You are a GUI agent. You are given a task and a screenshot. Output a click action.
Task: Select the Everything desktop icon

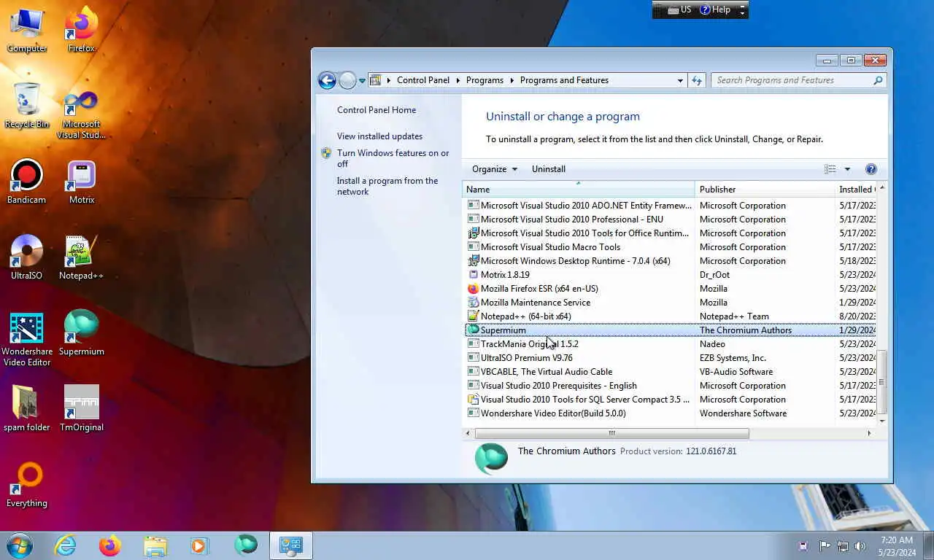pos(27,486)
